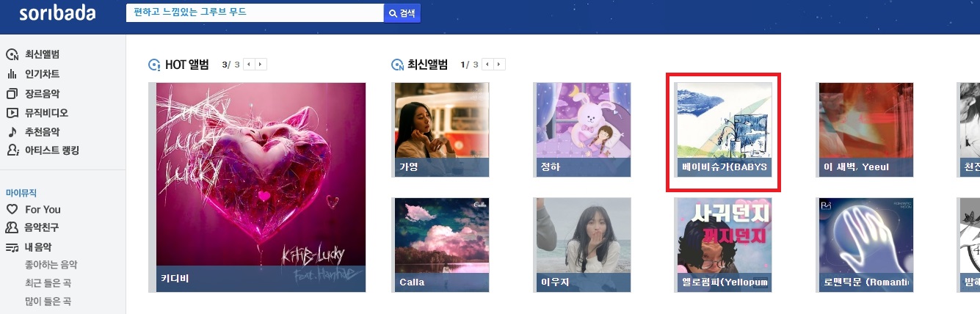980x314 pixels.
Task: Focus the search input field
Action: [x=255, y=13]
